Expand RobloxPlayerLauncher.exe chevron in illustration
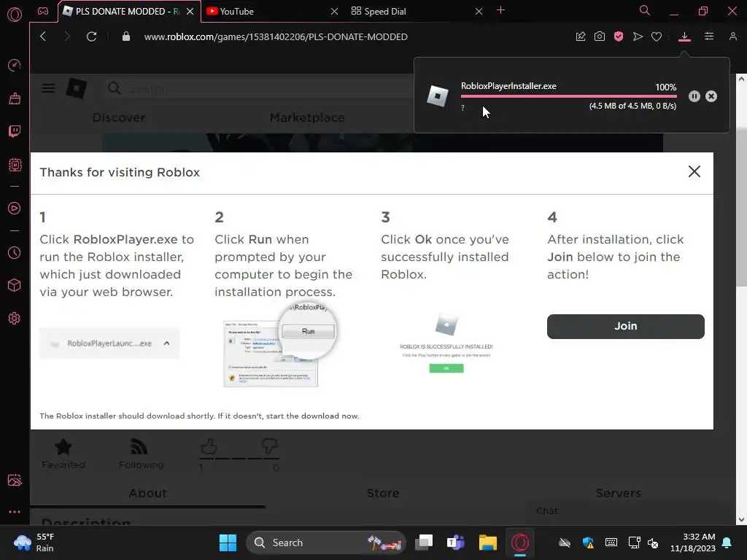The width and height of the screenshot is (747, 560). (166, 343)
